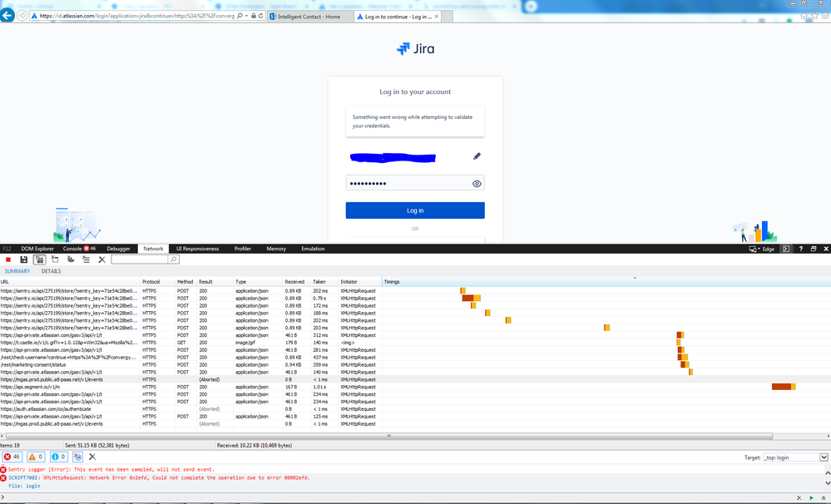Click the clear cache toolbar icon
This screenshot has height=504, width=831.
click(x=55, y=259)
